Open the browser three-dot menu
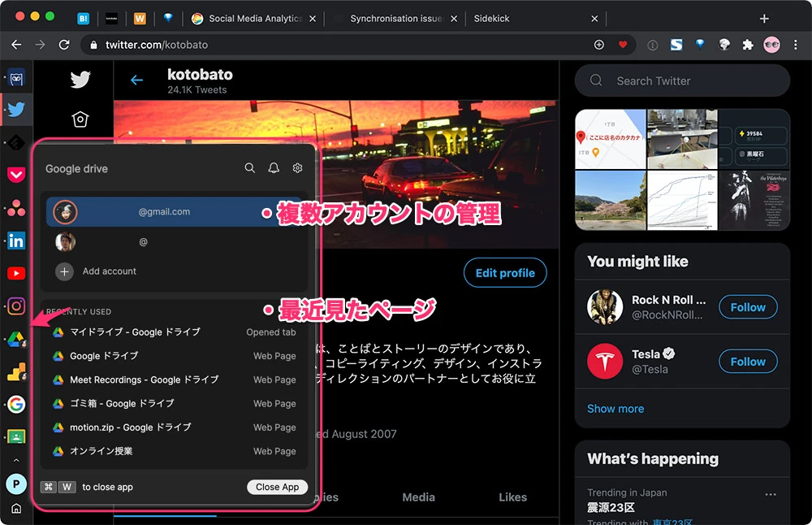 tap(795, 45)
